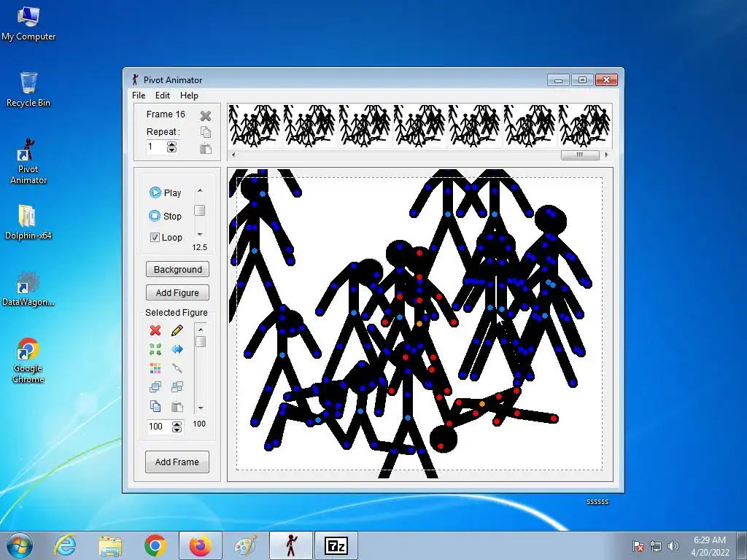This screenshot has width=747, height=560.
Task: Click the opacity slider bottom arrow
Action: click(x=201, y=408)
